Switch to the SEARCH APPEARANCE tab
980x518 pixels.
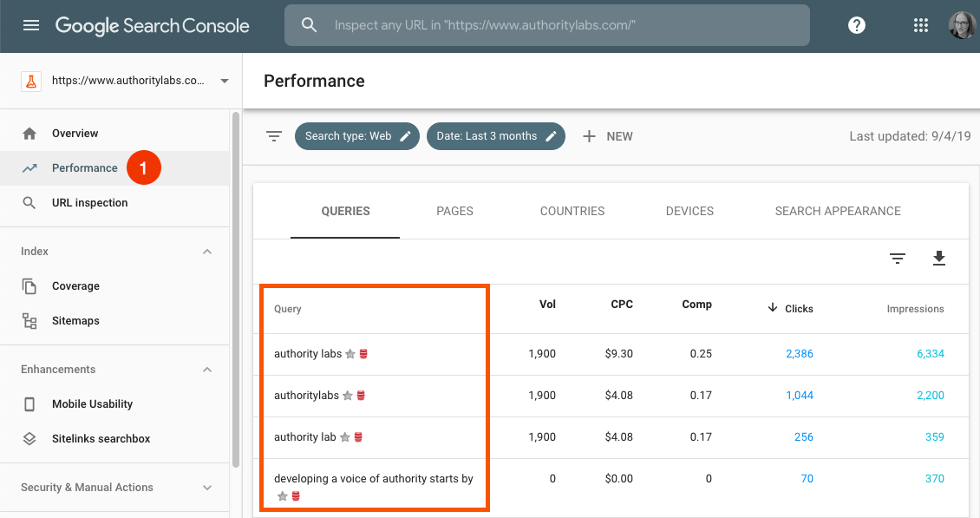point(838,212)
